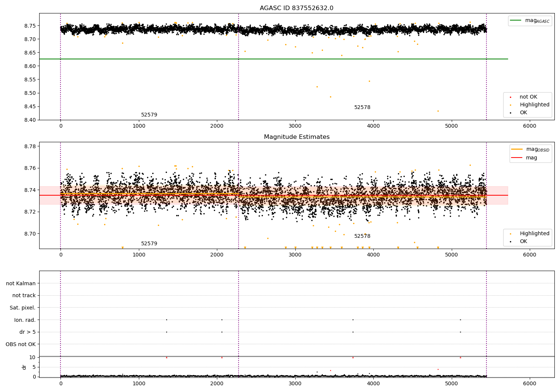Click the title "AGASC ID 837552632.0"
The image size is (560, 392).
coord(296,8)
